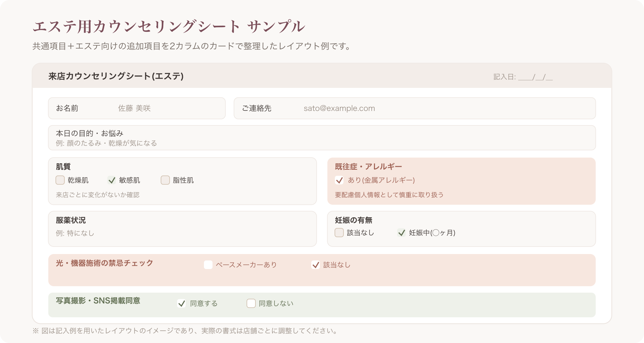Screen dimensions: 644x343
Task: Click the 来店カウンセリングシート(エステ) header title
Action: (116, 76)
